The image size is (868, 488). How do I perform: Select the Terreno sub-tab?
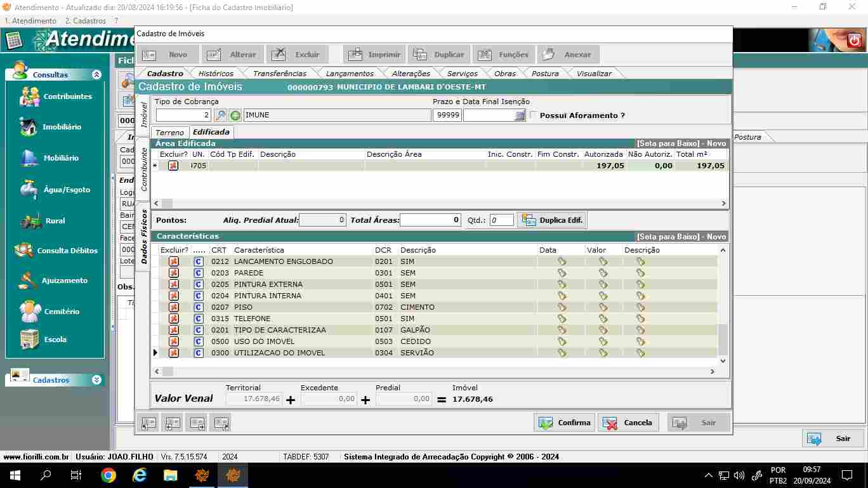[170, 133]
